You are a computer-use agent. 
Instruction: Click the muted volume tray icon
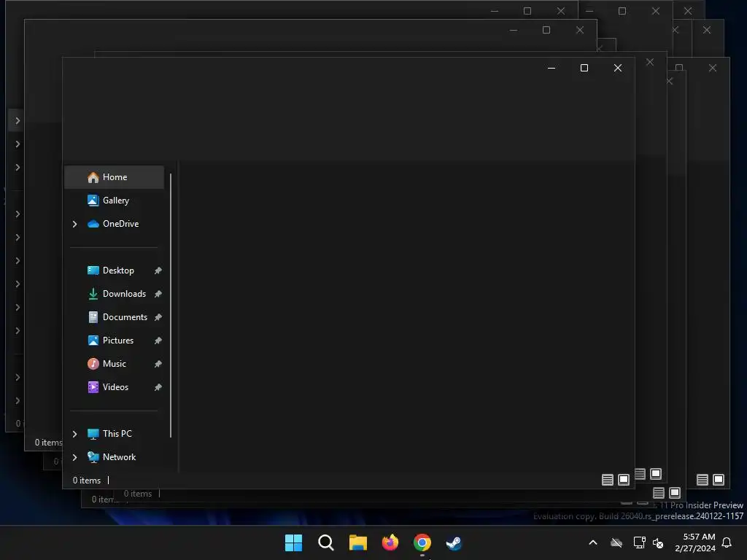(x=658, y=542)
